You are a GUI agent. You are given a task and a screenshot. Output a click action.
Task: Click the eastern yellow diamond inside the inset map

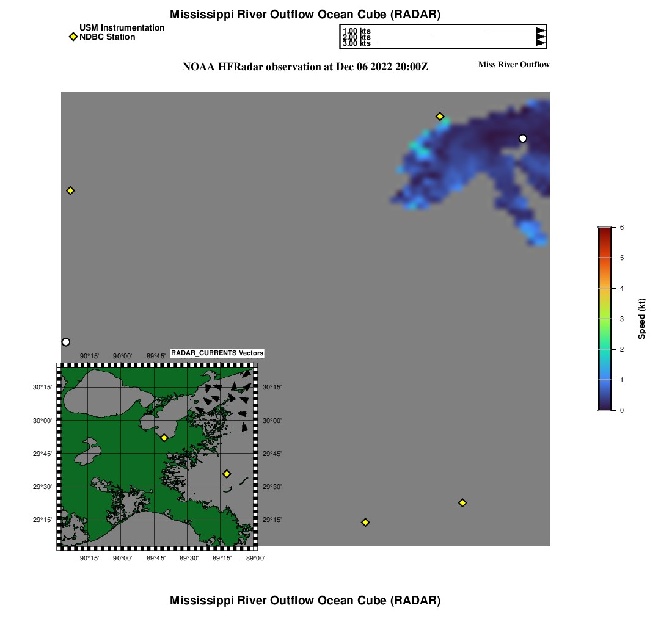[x=227, y=474]
